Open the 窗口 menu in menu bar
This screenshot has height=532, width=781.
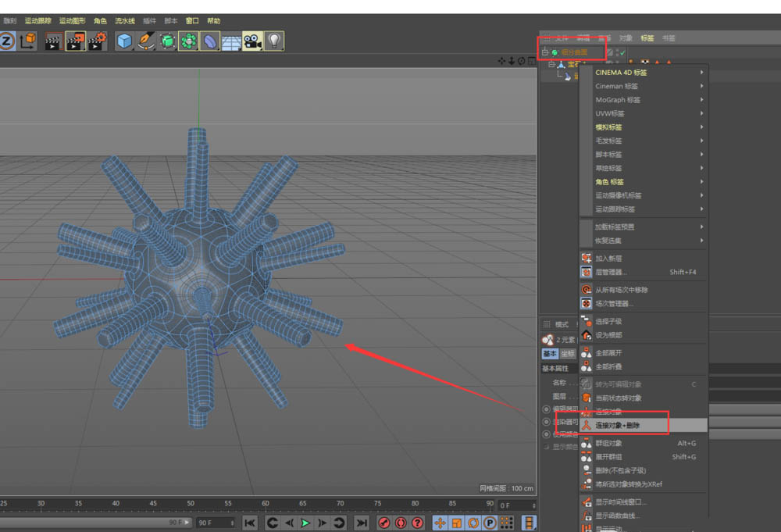point(192,20)
